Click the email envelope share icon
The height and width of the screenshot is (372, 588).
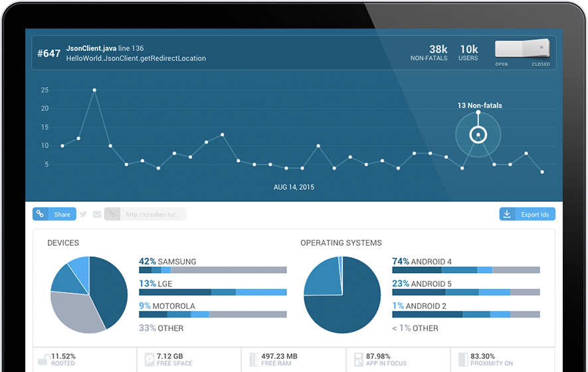click(97, 215)
